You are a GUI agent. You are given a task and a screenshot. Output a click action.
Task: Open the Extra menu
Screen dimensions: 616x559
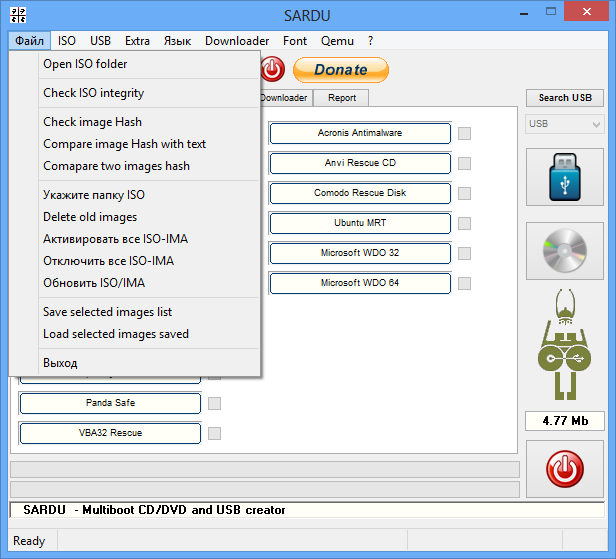coord(138,40)
